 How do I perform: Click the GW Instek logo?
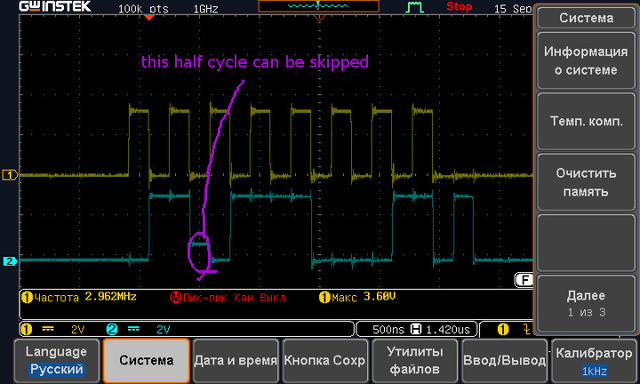(x=55, y=6)
